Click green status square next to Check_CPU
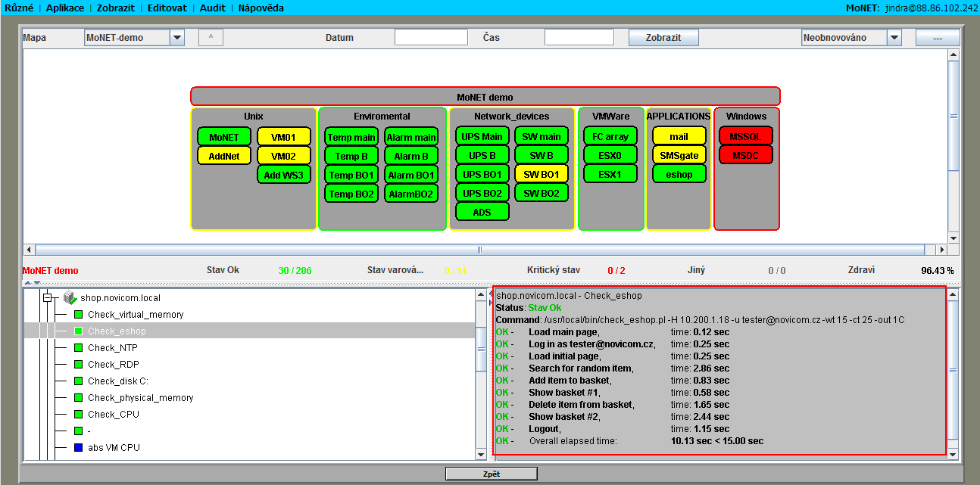This screenshot has height=485, width=980. (78, 415)
